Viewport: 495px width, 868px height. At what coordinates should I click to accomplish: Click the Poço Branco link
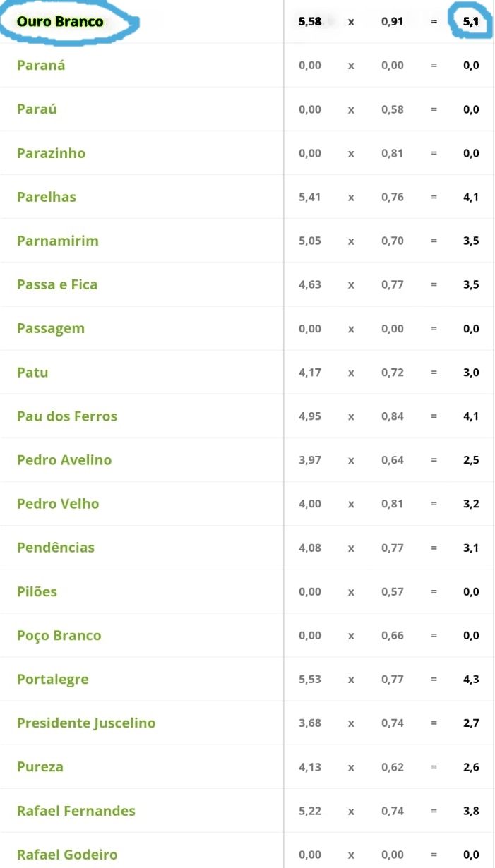pyautogui.click(x=59, y=635)
